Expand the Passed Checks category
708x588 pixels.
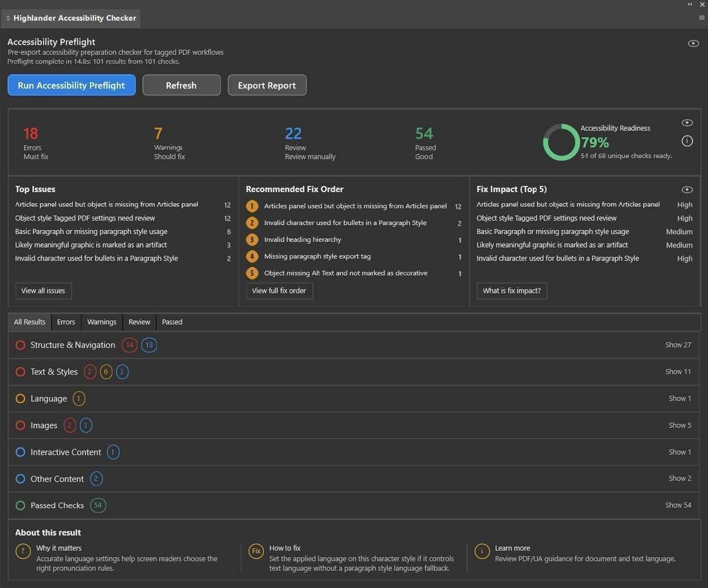(x=354, y=505)
